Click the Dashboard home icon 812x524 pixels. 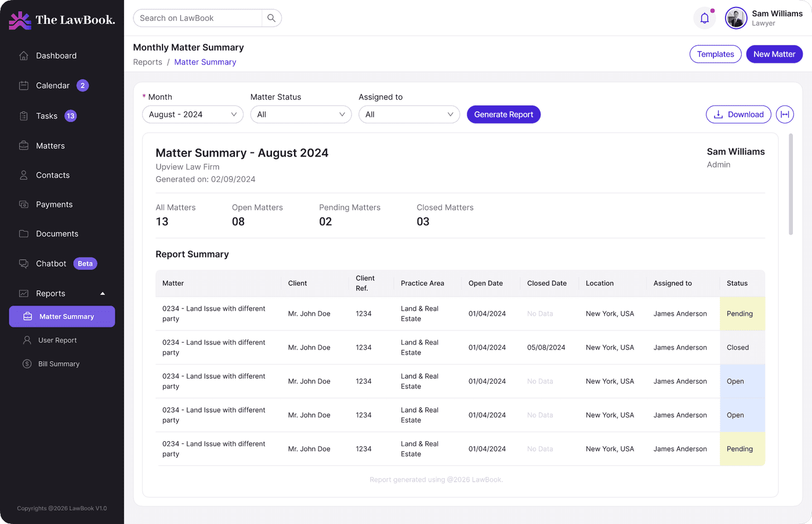pos(24,56)
